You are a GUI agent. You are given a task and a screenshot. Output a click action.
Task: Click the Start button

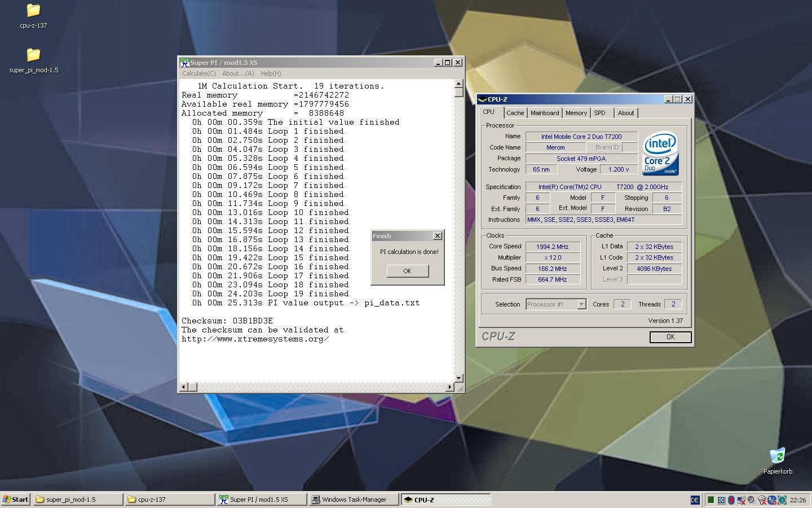(x=16, y=500)
